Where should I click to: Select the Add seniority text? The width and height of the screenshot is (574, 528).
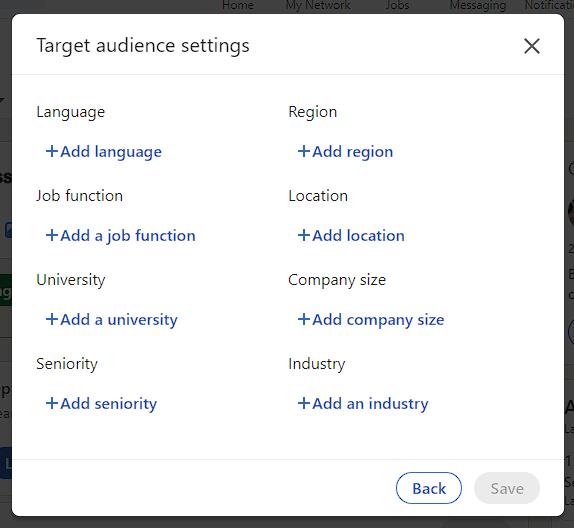[x=109, y=404]
